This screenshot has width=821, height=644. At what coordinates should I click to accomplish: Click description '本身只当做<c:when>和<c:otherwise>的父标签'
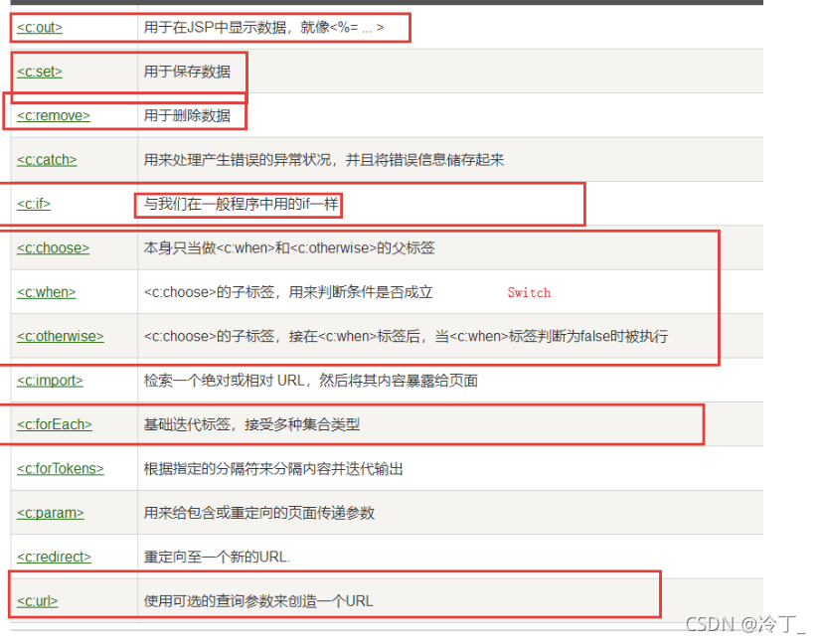pyautogui.click(x=289, y=248)
